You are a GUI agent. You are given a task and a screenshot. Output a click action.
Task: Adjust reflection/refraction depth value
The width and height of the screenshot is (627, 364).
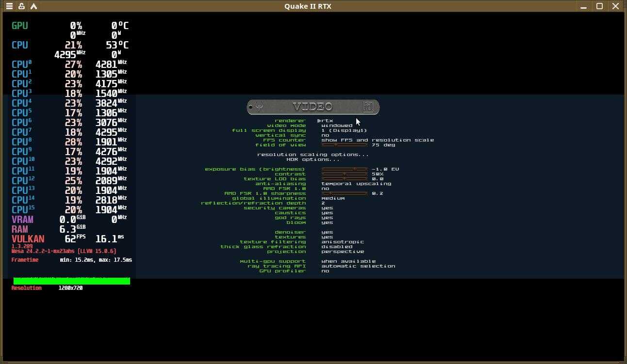323,203
